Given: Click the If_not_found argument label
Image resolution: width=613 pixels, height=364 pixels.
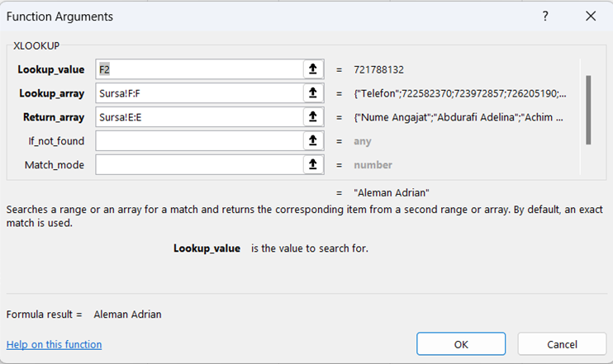Looking at the screenshot, I should pos(56,141).
